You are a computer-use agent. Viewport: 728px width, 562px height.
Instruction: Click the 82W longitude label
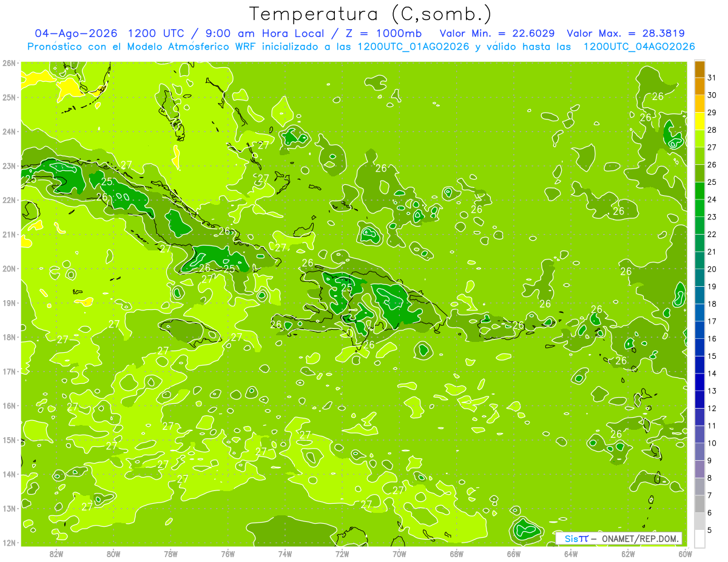click(56, 554)
